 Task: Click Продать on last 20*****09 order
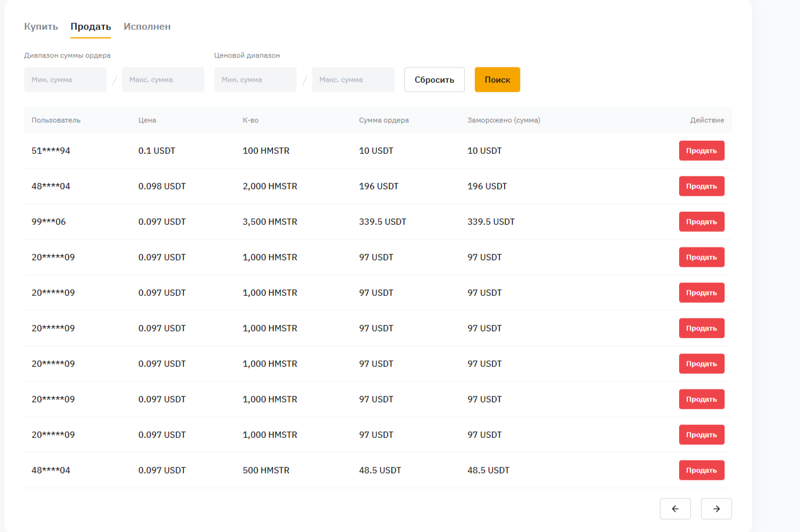tap(702, 435)
